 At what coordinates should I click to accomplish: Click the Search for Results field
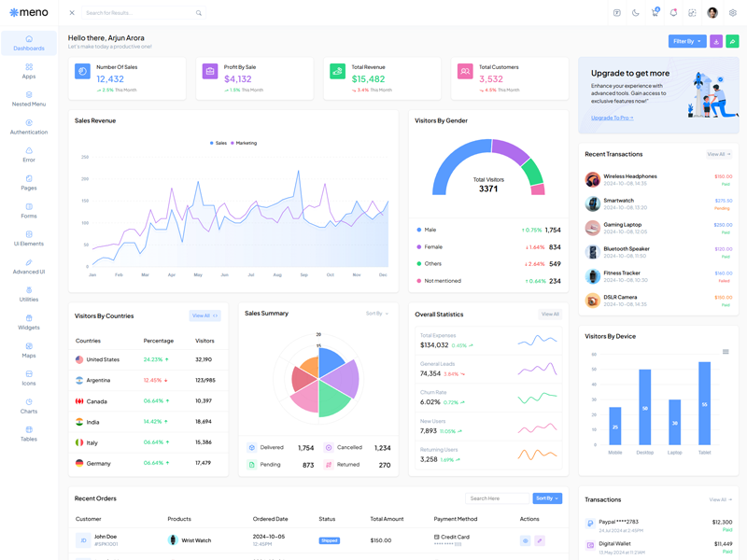click(140, 13)
